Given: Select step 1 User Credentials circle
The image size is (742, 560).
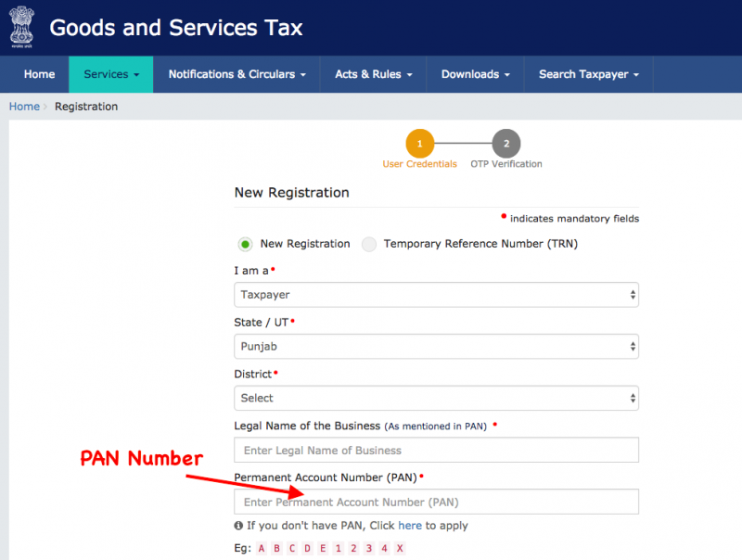Looking at the screenshot, I should tap(420, 144).
